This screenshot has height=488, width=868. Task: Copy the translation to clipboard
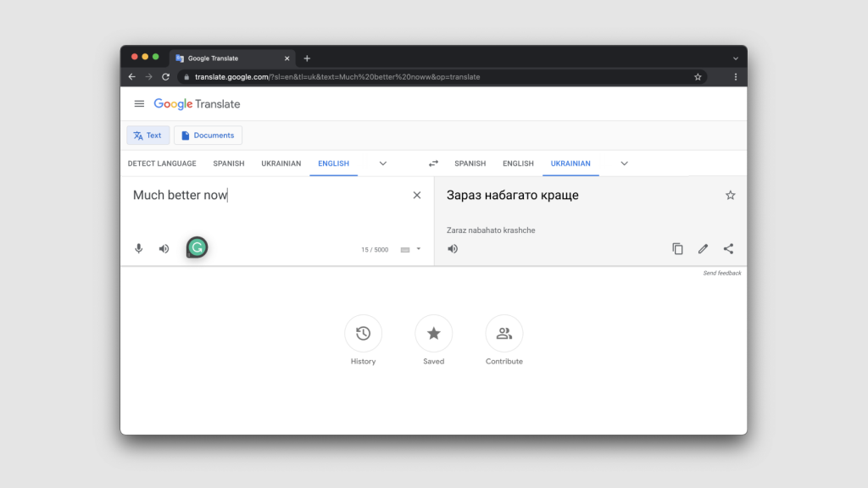click(677, 249)
